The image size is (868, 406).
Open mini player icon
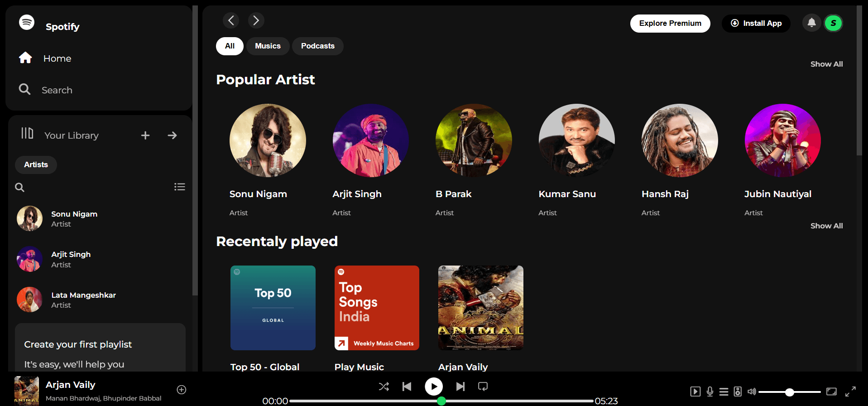(x=831, y=391)
